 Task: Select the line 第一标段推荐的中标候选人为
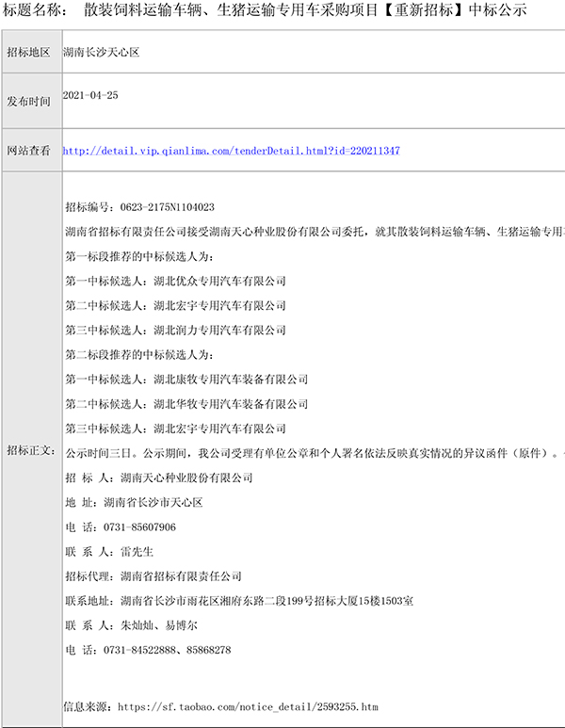point(139,256)
